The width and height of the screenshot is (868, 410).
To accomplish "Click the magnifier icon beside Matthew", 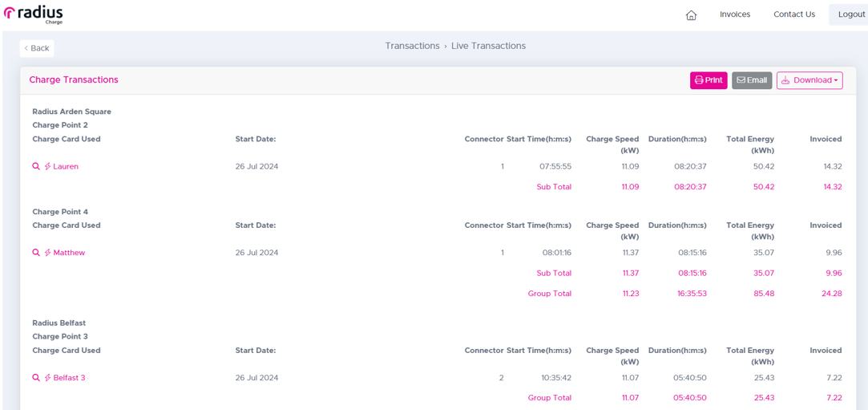I will (36, 253).
